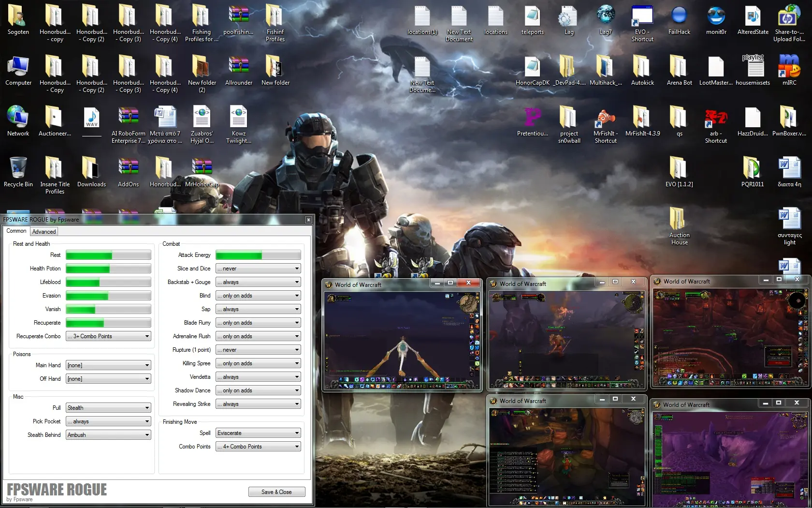Expand the Backstab + Gouge dropdown
This screenshot has width=812, height=508.
[258, 282]
